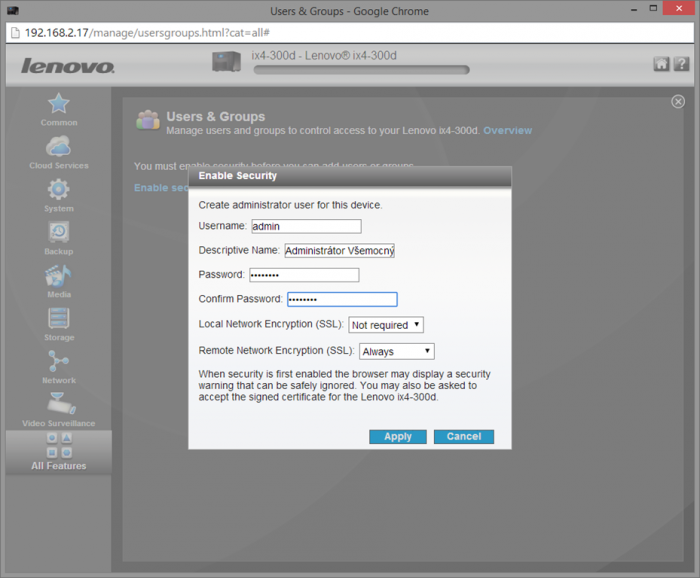Image resolution: width=700 pixels, height=578 pixels.
Task: Close the Users & Groups panel
Action: [678, 102]
